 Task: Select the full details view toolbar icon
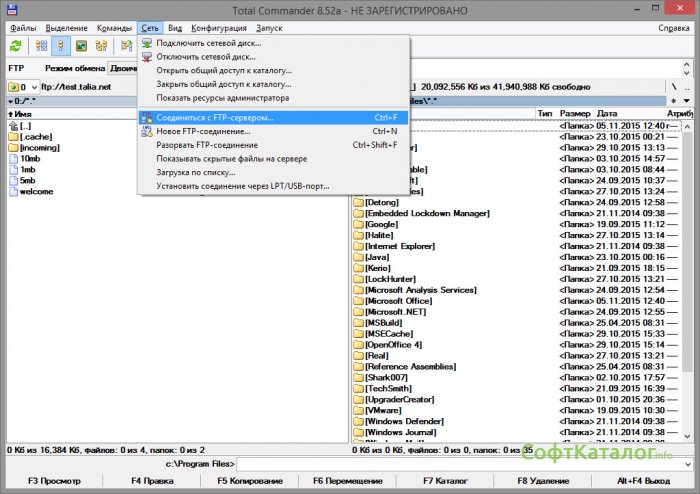tap(61, 46)
